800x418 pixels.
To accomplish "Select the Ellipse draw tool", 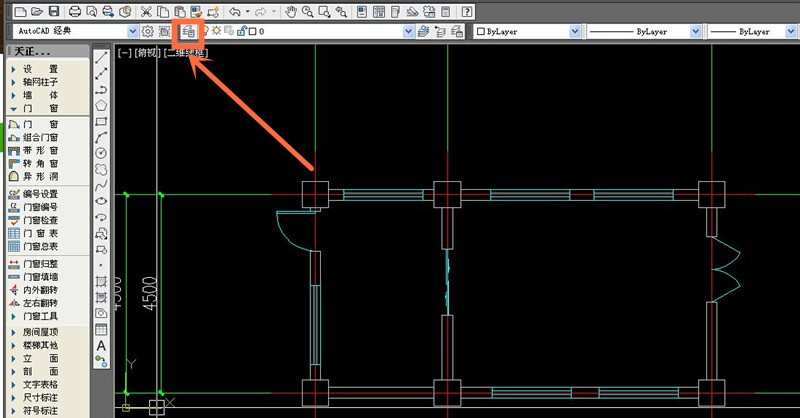I will coord(101,201).
